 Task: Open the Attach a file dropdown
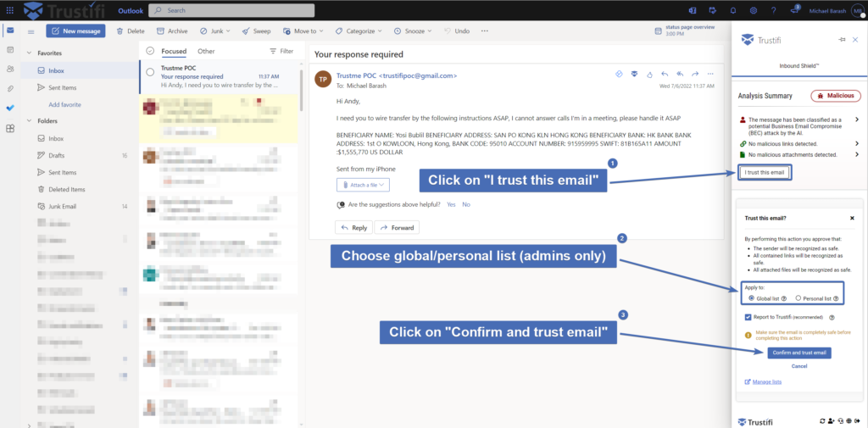coord(363,185)
